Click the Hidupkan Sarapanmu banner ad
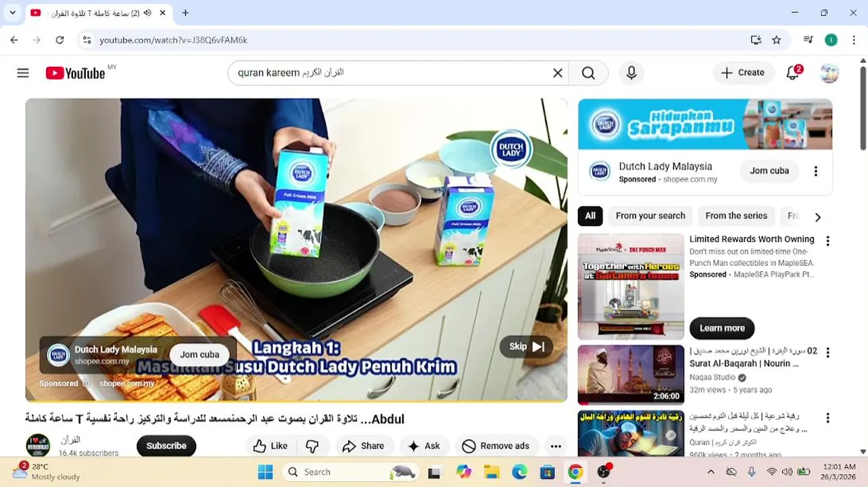 tap(705, 124)
